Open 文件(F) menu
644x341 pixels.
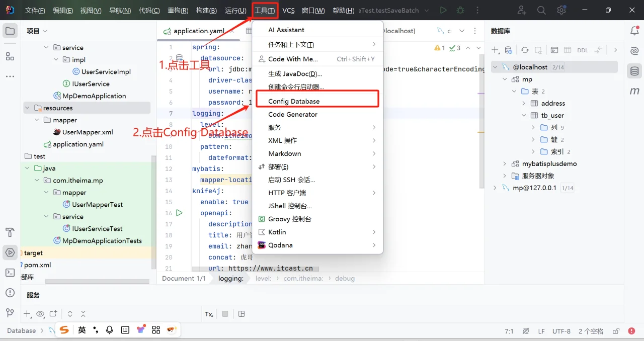[x=35, y=11]
